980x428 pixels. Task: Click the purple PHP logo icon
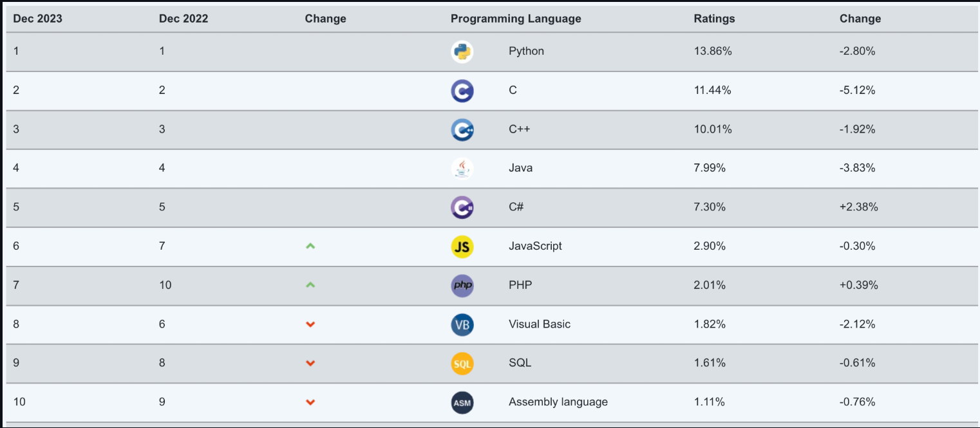pos(462,285)
